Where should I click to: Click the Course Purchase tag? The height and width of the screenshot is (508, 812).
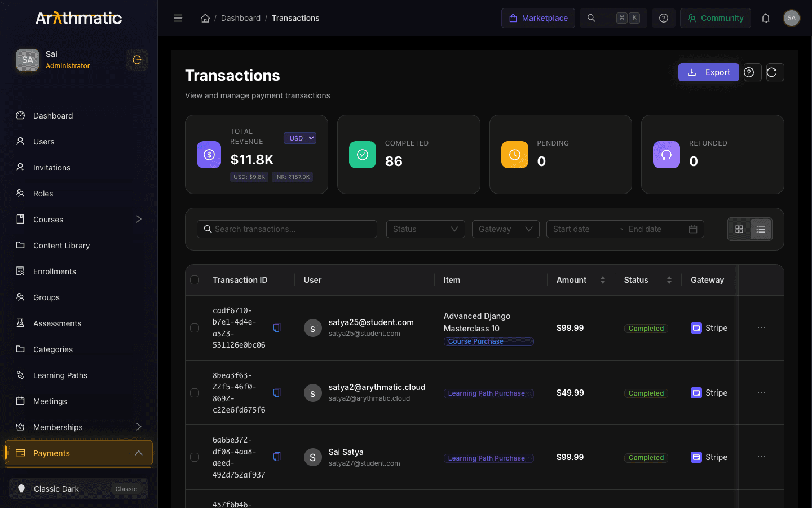coord(488,341)
